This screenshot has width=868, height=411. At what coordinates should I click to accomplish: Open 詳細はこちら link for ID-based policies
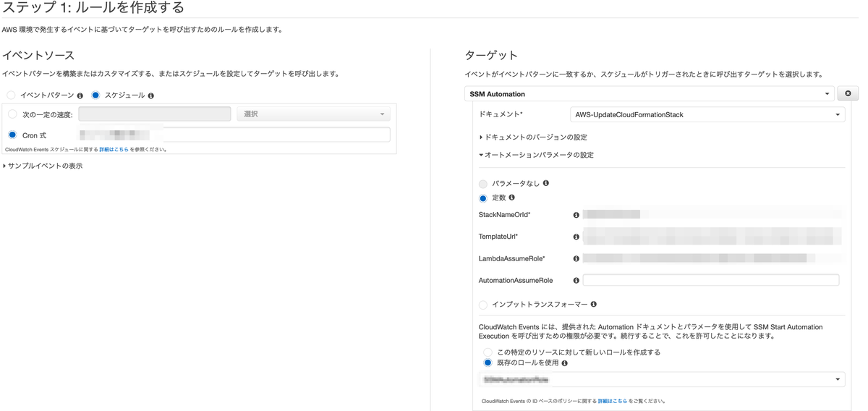coord(613,401)
